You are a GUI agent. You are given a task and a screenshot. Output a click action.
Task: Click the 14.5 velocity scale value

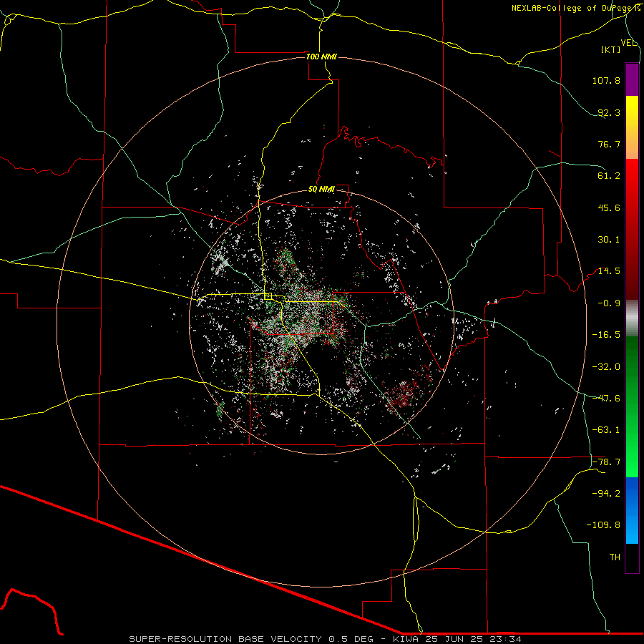coord(609,271)
